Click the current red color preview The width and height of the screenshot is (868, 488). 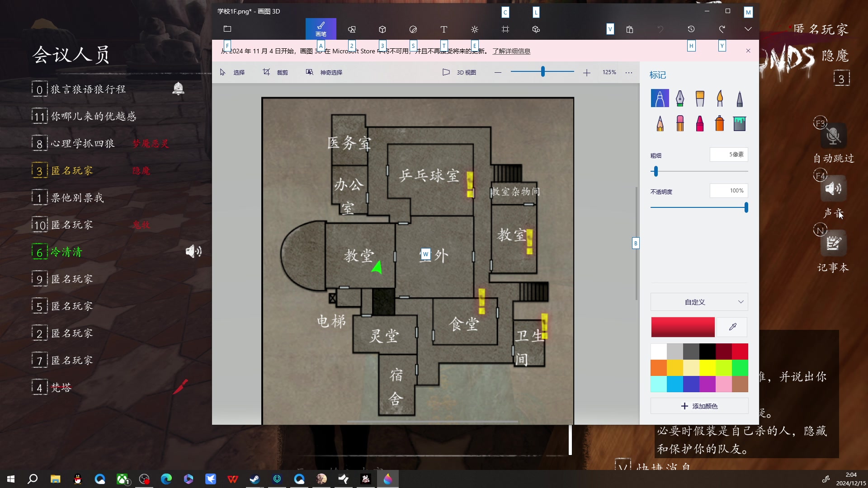point(683,327)
